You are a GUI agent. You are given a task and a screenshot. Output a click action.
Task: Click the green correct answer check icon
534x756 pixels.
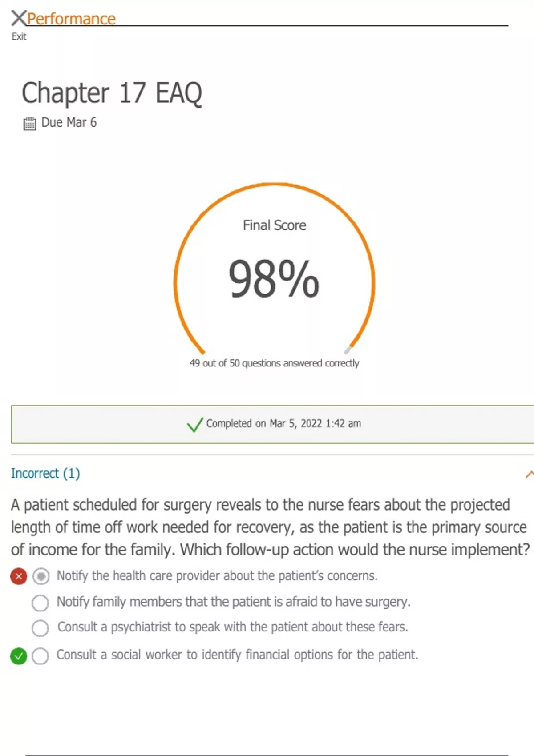pyautogui.click(x=19, y=656)
